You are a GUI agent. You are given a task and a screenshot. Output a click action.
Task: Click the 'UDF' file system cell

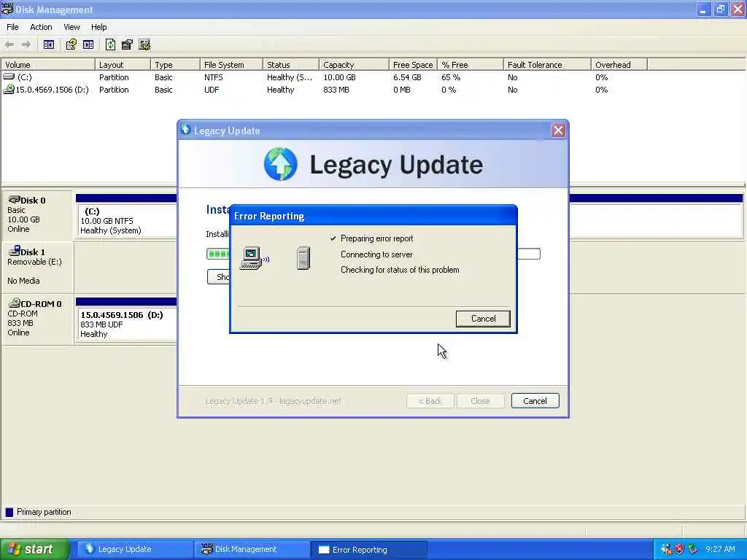(212, 90)
